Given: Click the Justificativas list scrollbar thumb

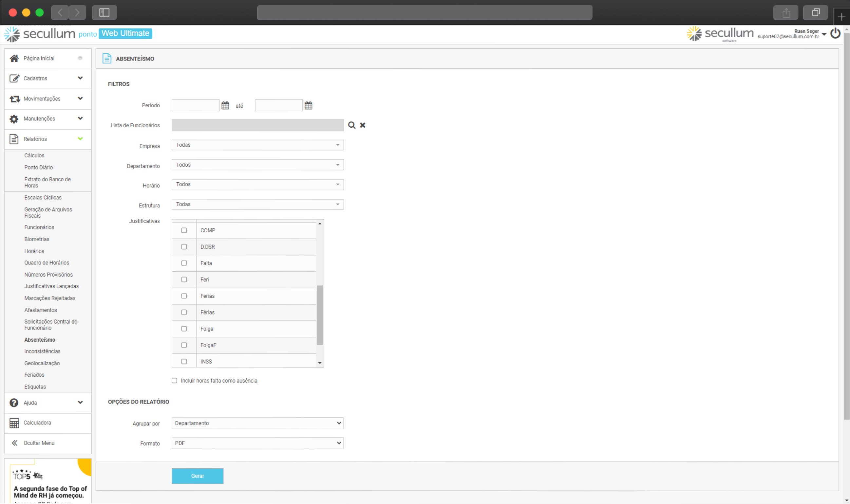Looking at the screenshot, I should pyautogui.click(x=319, y=315).
